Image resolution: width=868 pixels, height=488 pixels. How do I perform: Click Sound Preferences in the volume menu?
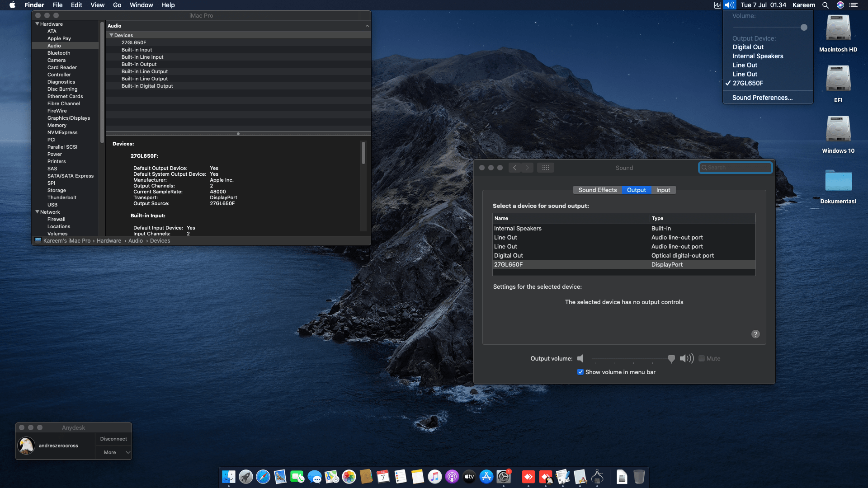[761, 98]
